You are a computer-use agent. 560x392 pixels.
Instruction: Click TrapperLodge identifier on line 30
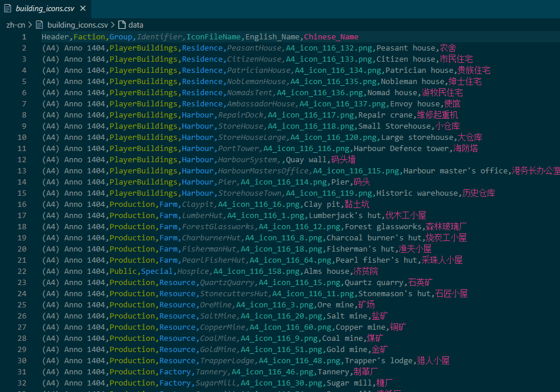(227, 361)
